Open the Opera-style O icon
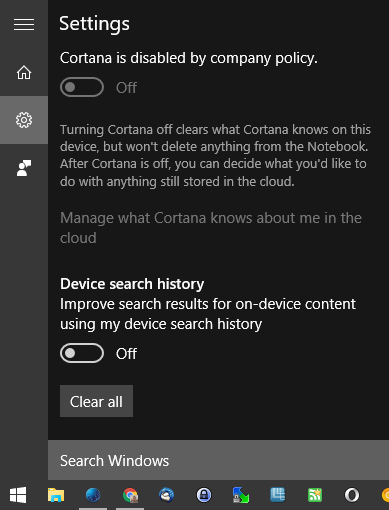Image resolution: width=389 pixels, height=510 pixels. tap(352, 495)
